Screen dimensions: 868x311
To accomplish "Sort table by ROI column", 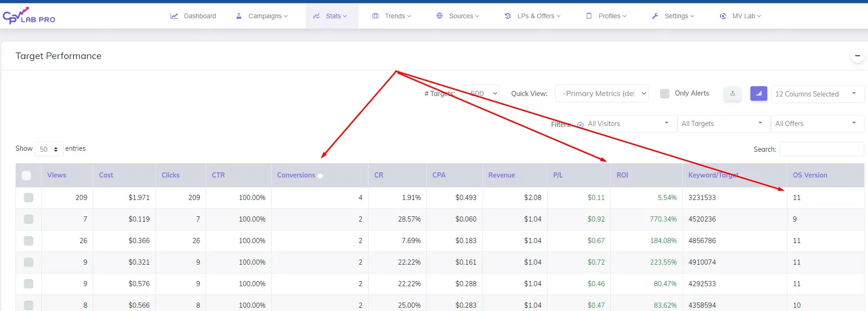I will [x=622, y=175].
